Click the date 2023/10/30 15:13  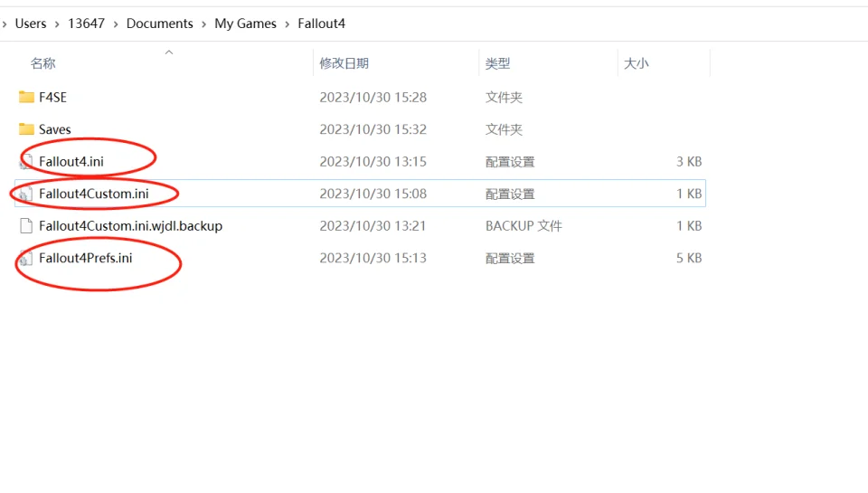coord(373,258)
